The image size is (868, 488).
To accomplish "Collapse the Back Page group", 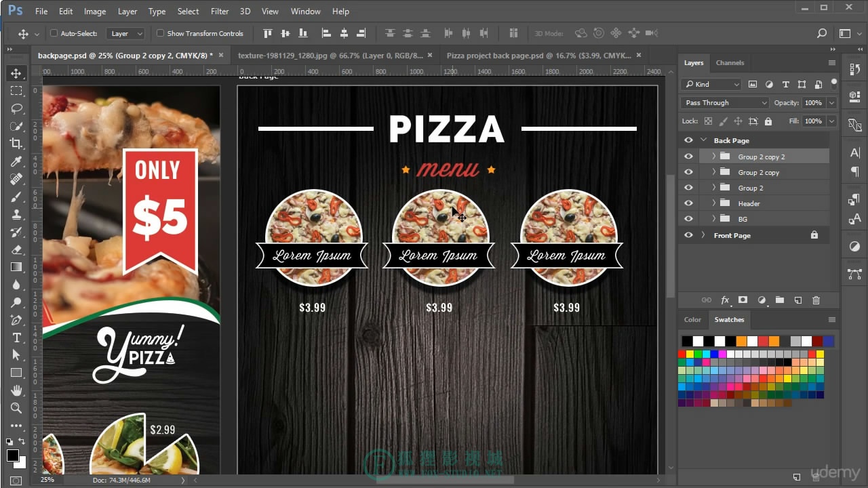I will point(703,140).
